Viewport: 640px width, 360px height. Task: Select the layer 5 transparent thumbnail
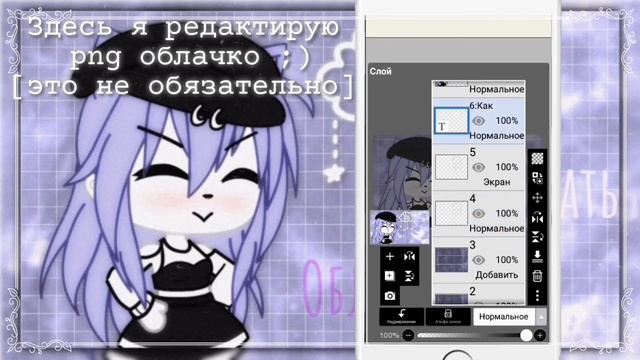coord(451,167)
